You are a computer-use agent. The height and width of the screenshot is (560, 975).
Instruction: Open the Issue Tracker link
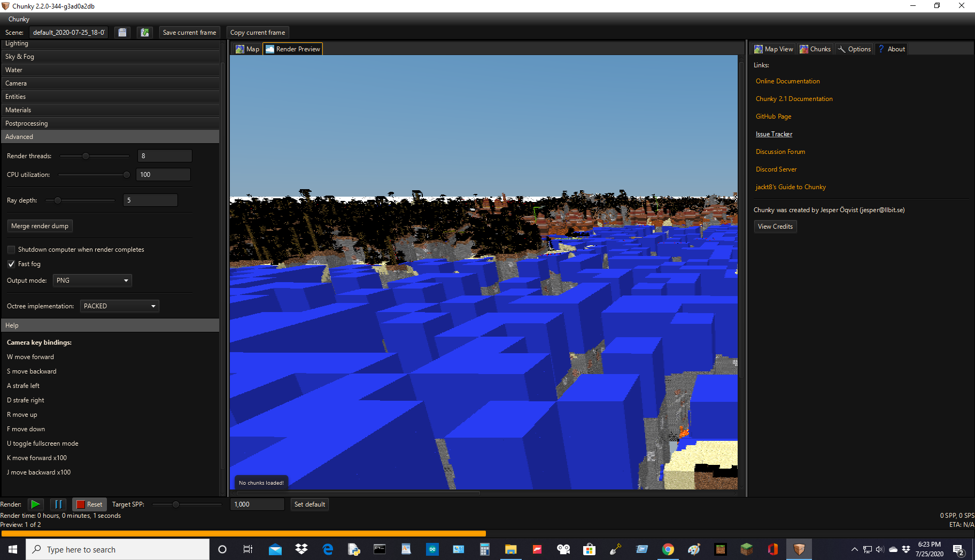[773, 134]
